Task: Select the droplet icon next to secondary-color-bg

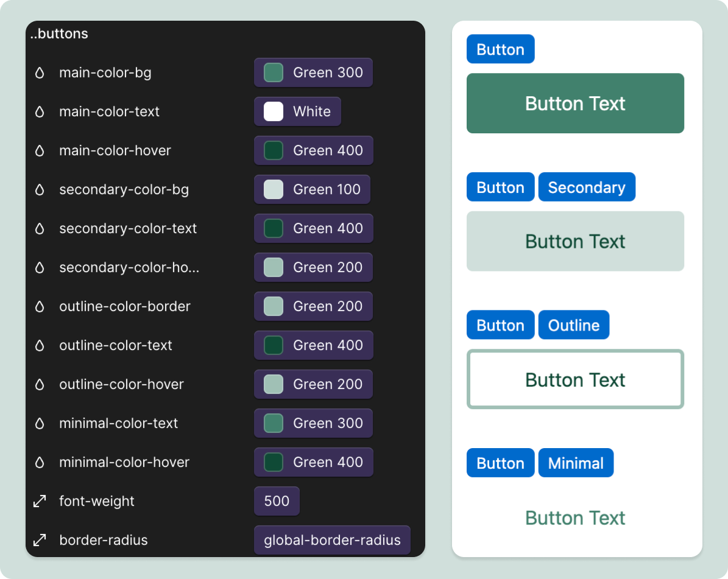Action: pos(40,189)
